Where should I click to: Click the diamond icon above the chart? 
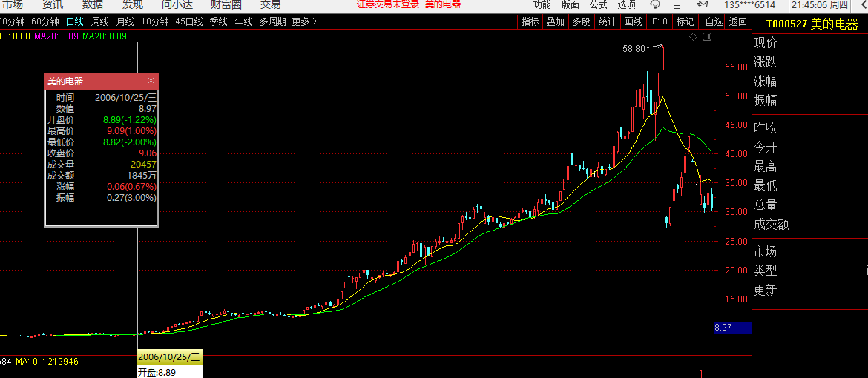point(693,36)
